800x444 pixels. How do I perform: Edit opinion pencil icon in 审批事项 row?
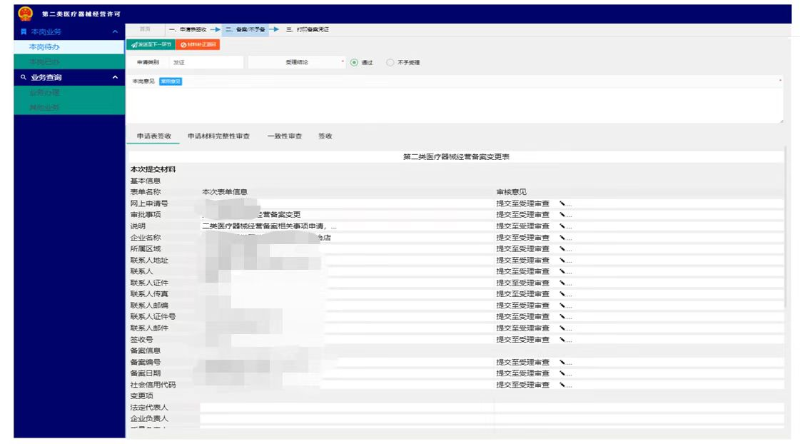[x=562, y=214]
